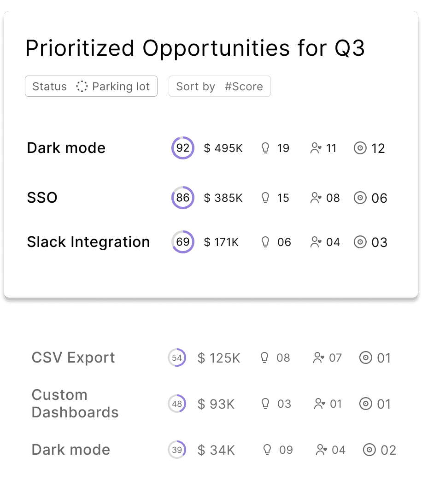Open the Status Parking lot filter
The width and height of the screenshot is (422, 504).
pos(91,86)
